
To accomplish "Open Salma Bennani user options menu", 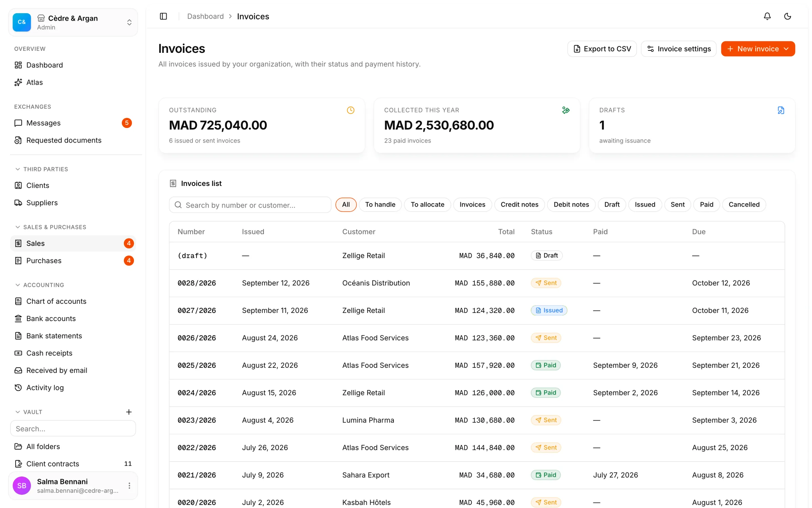I will click(129, 486).
